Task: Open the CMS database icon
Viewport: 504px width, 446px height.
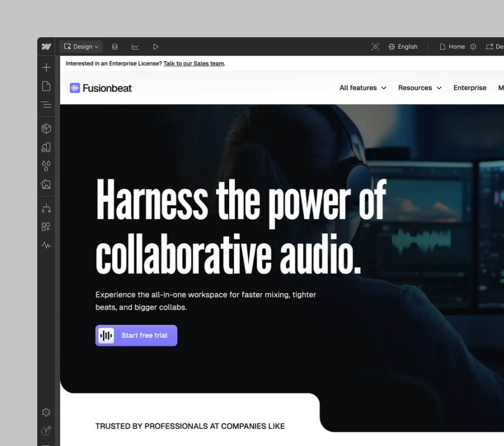Action: [x=115, y=47]
